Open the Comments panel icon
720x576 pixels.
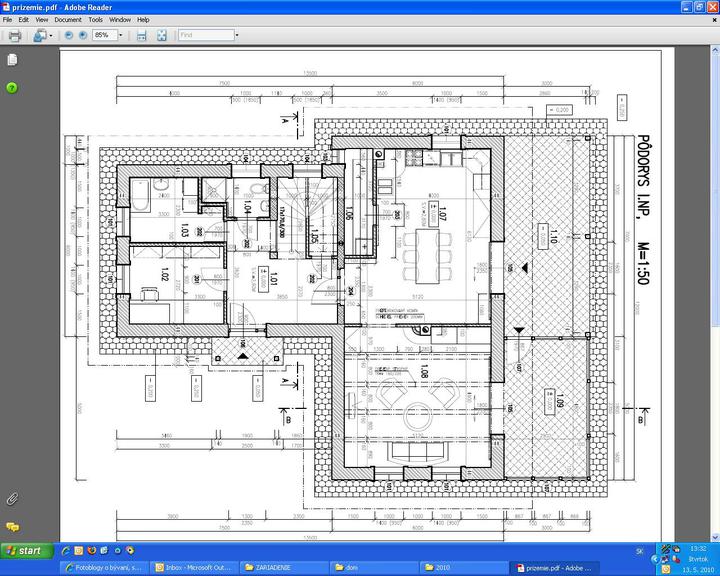coord(12,526)
